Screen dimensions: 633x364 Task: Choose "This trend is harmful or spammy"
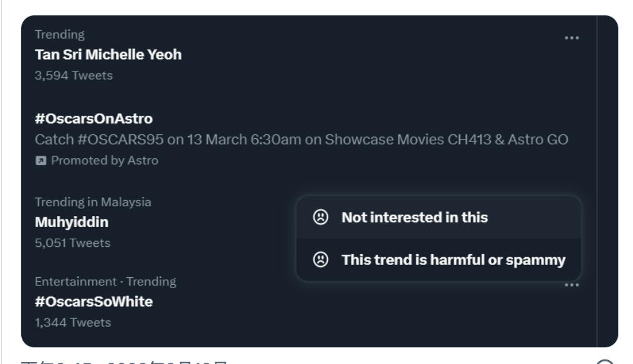click(x=453, y=260)
